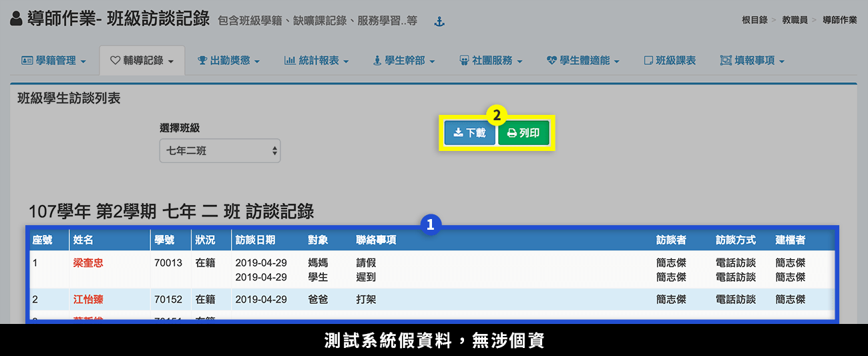
Task: Click the 下載 download button
Action: [469, 133]
